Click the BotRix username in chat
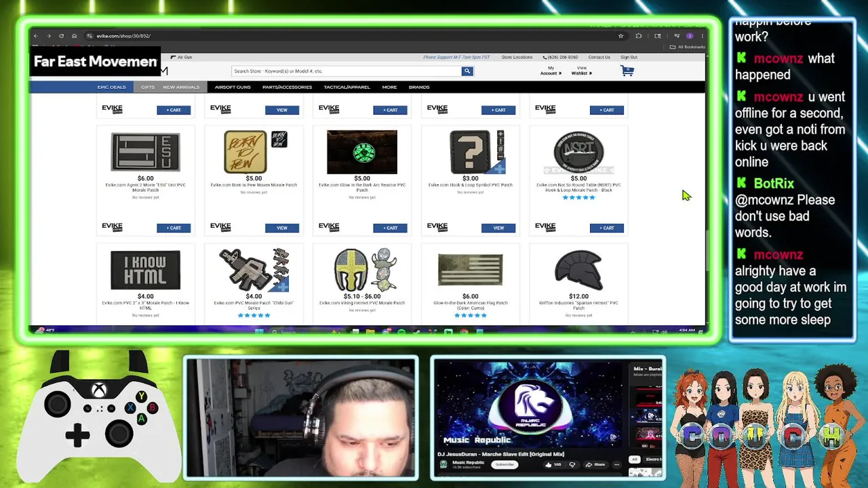Image resolution: width=868 pixels, height=488 pixels. 774,184
